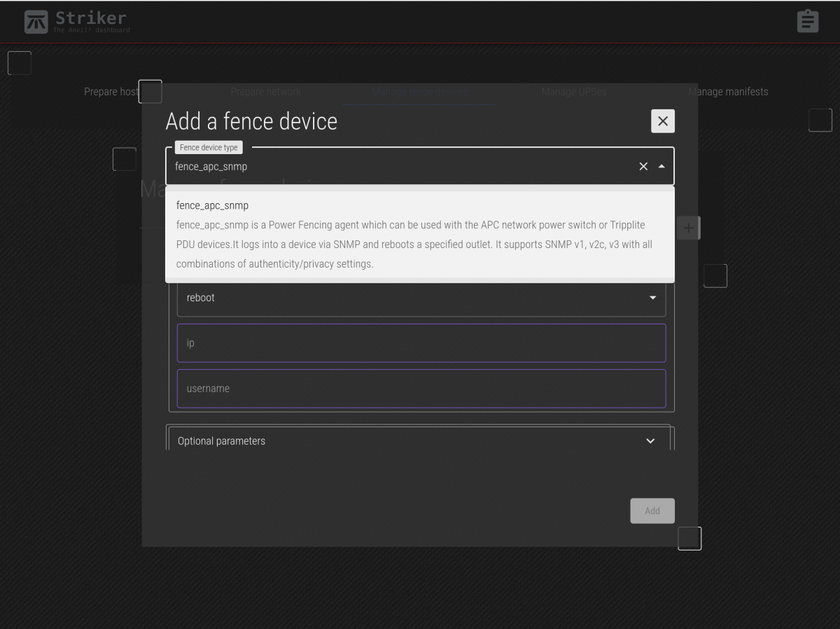Click the Fence device type text box
Viewport: 840px width, 629px height.
[x=399, y=167]
